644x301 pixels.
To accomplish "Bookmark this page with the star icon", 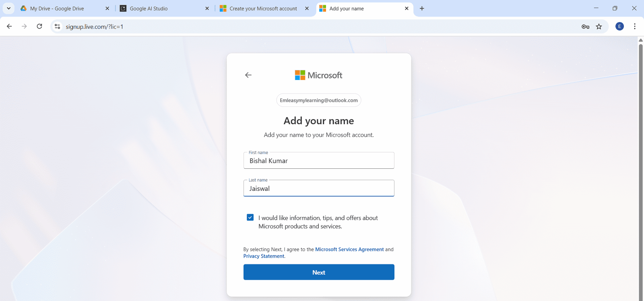I will click(599, 27).
